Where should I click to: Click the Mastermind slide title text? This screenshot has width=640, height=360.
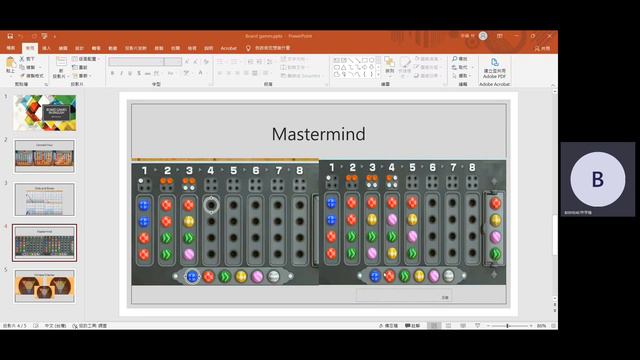tap(318, 134)
